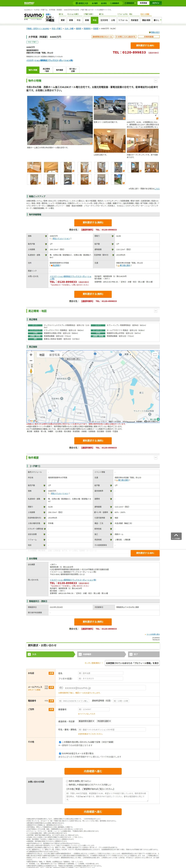Click the phone number input field
The height and width of the screenshot is (868, 186).
(73, 701)
